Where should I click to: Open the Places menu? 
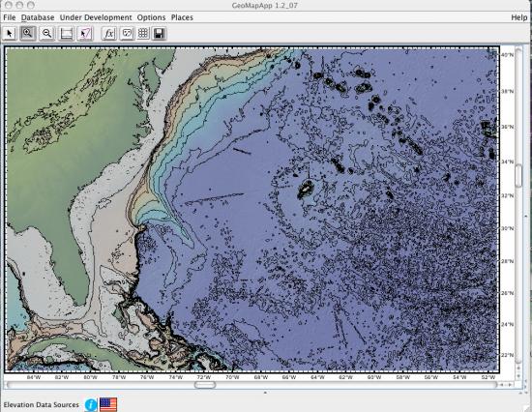click(x=182, y=17)
